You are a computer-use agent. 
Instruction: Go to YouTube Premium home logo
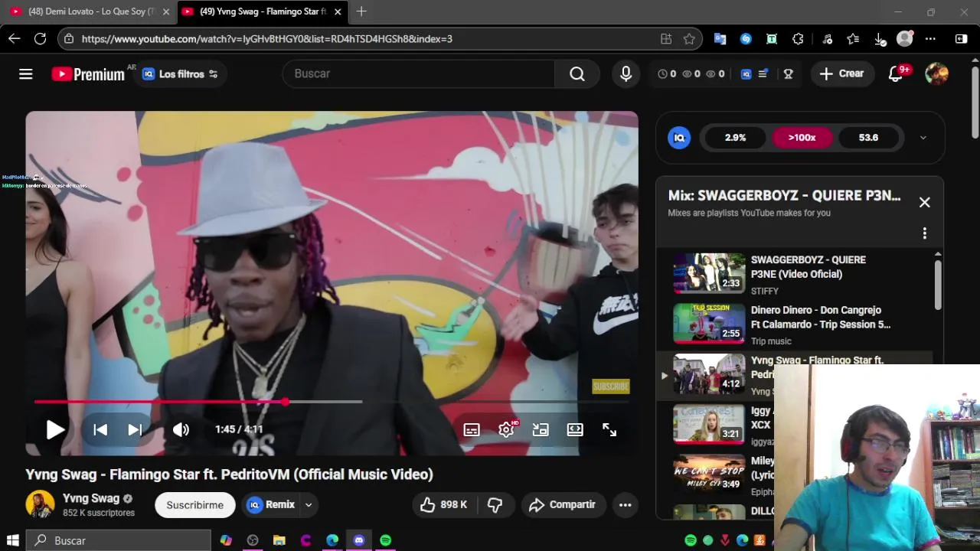tap(88, 74)
